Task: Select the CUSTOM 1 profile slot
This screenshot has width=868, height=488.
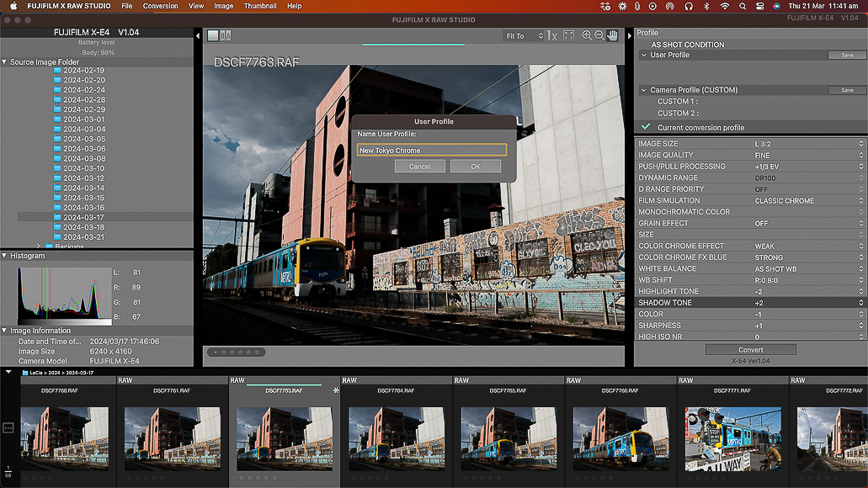Action: tap(678, 101)
